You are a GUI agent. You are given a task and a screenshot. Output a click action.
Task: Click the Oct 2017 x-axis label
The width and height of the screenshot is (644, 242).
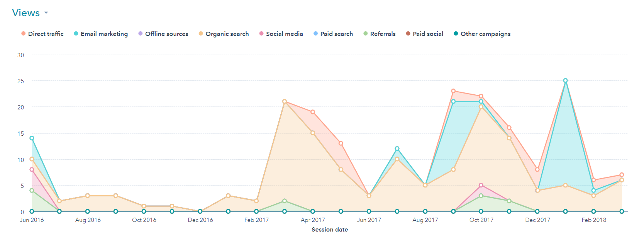(x=481, y=220)
